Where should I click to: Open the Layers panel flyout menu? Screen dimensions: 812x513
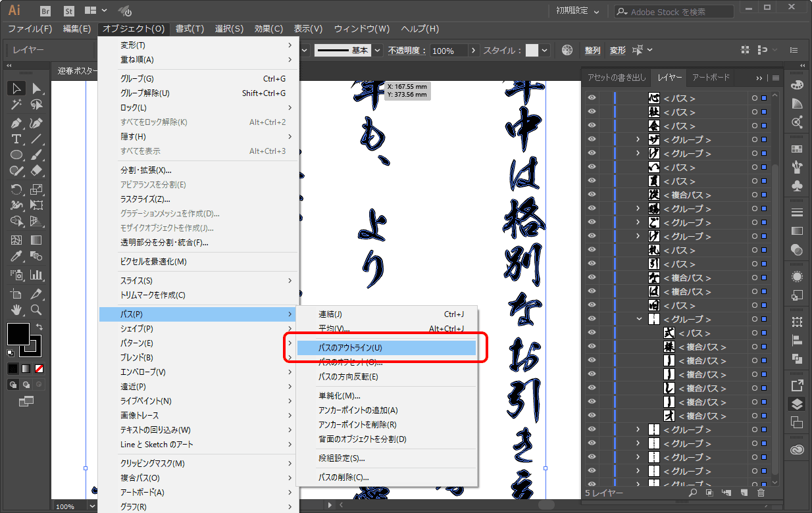(776, 78)
